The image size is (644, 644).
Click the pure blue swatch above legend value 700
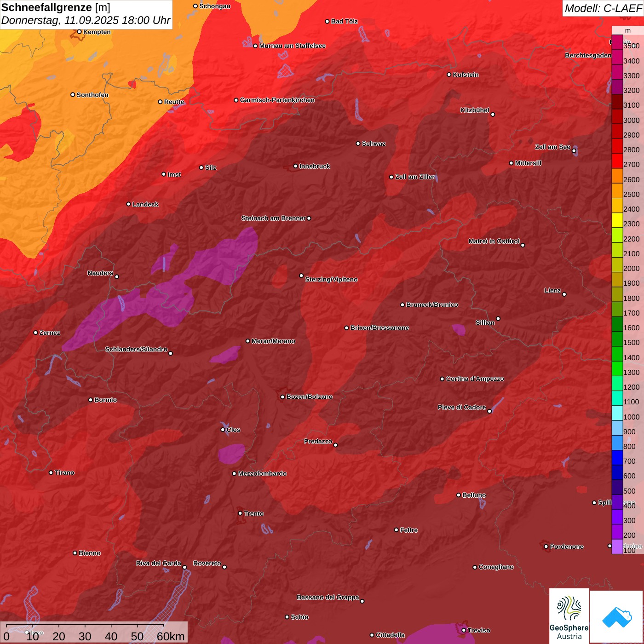click(x=617, y=458)
